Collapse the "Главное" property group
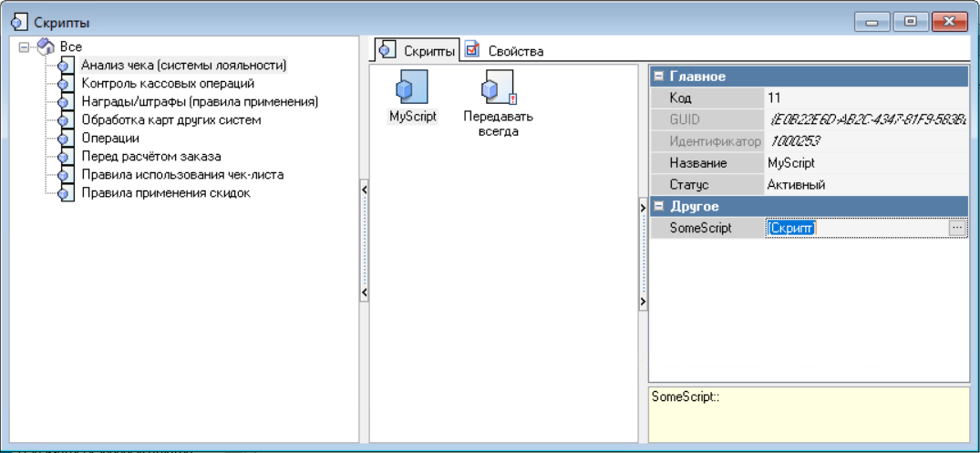The image size is (980, 453). click(659, 77)
